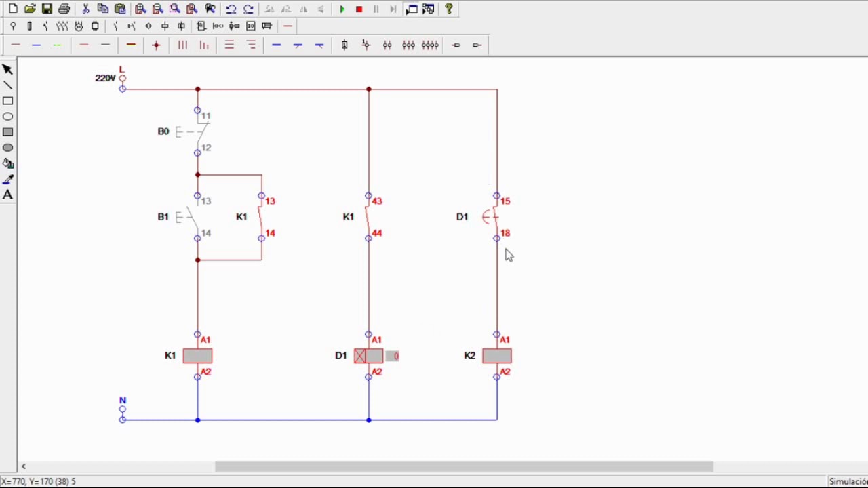Start simulation with the green play button
This screenshot has height=488, width=868.
[x=342, y=9]
